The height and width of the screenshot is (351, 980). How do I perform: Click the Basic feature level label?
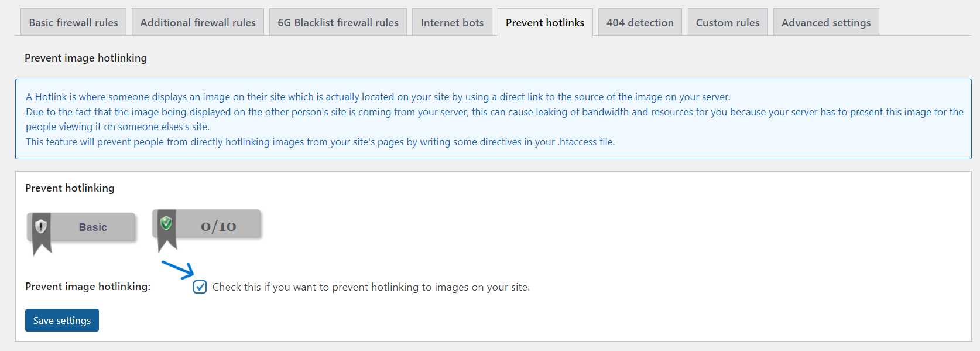(x=92, y=227)
